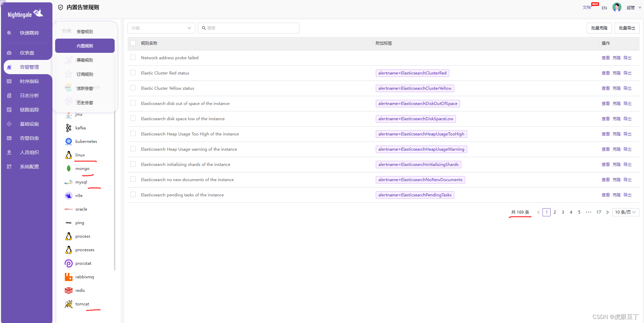Click the 日志分析 sidebar icon
This screenshot has width=644, height=323.
(x=9, y=95)
